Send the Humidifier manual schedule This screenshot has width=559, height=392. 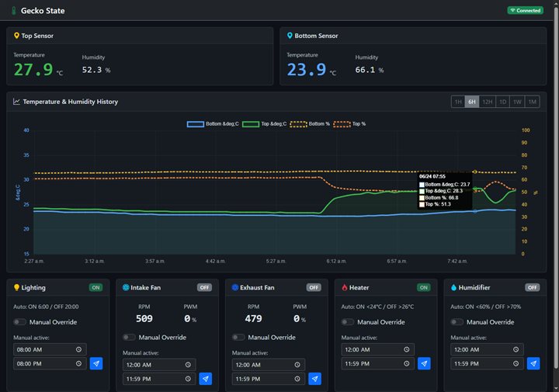pos(533,363)
